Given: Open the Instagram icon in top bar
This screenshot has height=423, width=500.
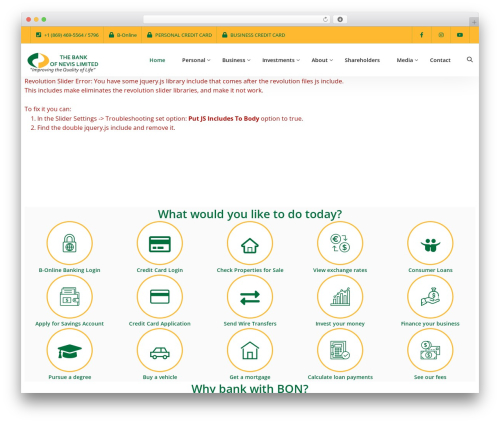Looking at the screenshot, I should [441, 35].
